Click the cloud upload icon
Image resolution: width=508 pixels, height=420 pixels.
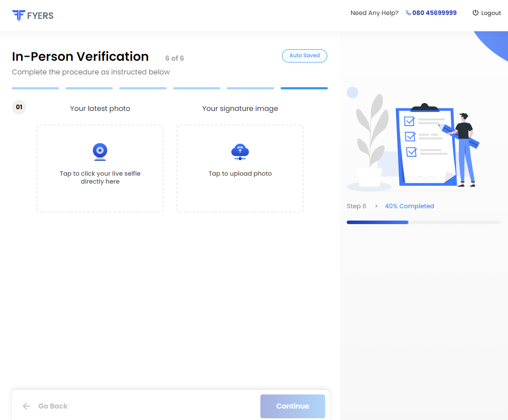240,152
